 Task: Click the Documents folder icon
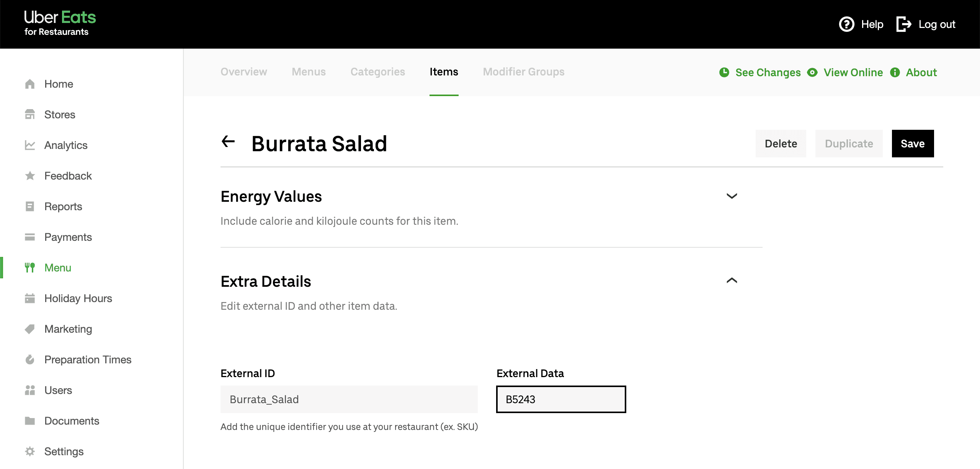coord(30,421)
